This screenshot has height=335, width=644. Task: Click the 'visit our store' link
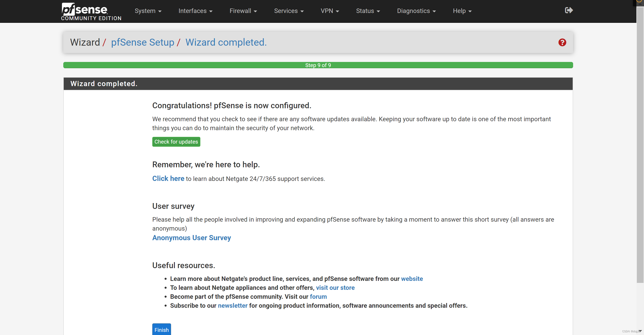[335, 288]
